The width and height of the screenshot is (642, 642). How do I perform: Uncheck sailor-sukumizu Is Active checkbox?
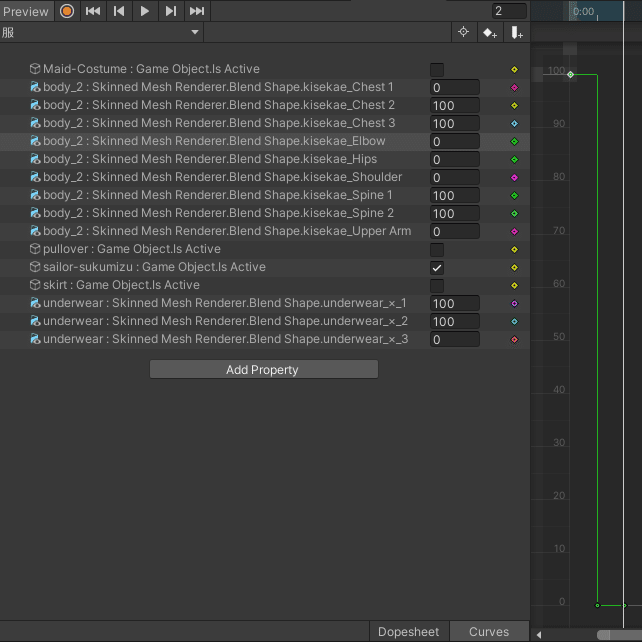pos(437,268)
